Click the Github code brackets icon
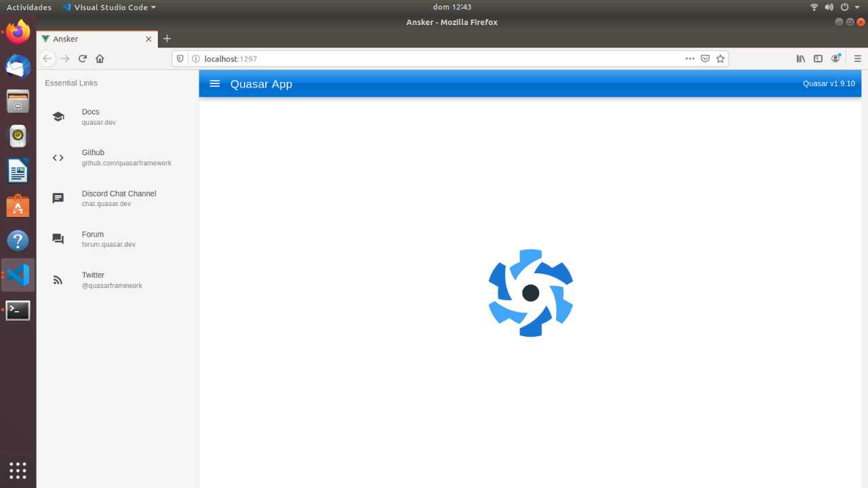Screen dimensions: 868x488 [58, 158]
